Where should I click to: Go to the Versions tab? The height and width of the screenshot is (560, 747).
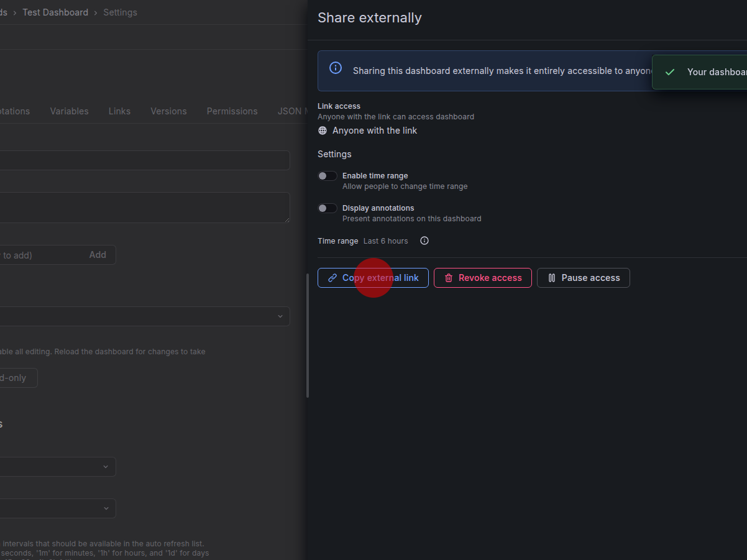tap(168, 111)
